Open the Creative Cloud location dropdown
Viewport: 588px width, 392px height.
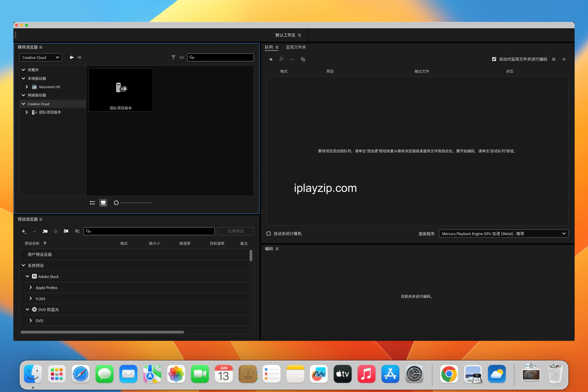coord(41,57)
